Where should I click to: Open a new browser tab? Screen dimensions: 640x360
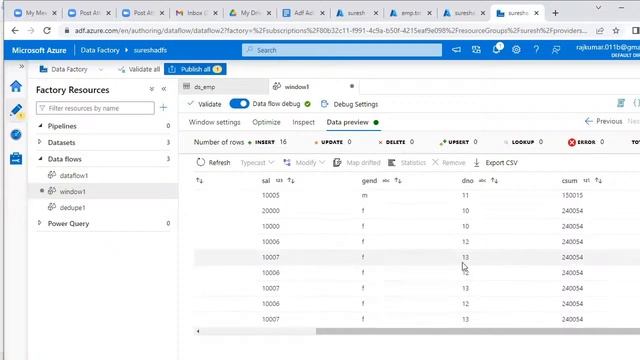(555, 13)
